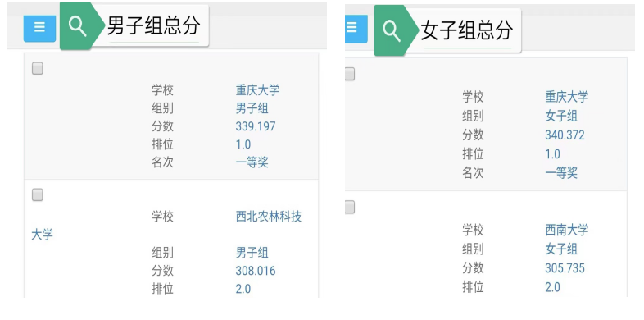Click search magnifier beside 女子组总分
This screenshot has width=644, height=320.
392,31
